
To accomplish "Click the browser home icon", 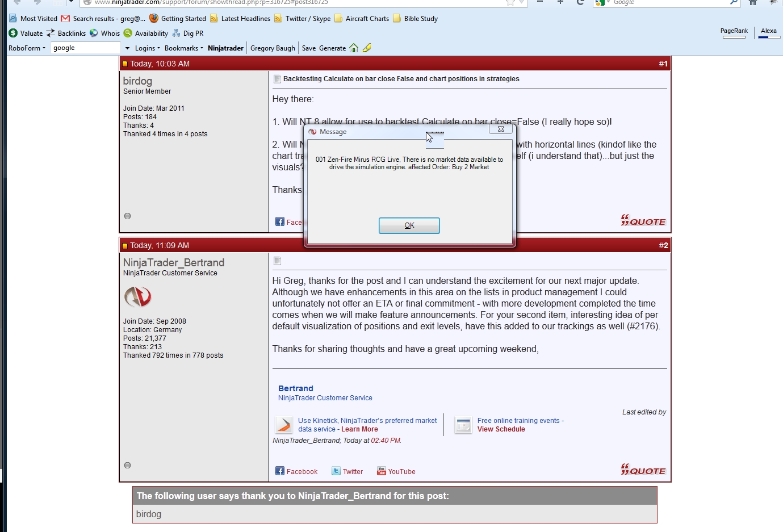I will (753, 2).
